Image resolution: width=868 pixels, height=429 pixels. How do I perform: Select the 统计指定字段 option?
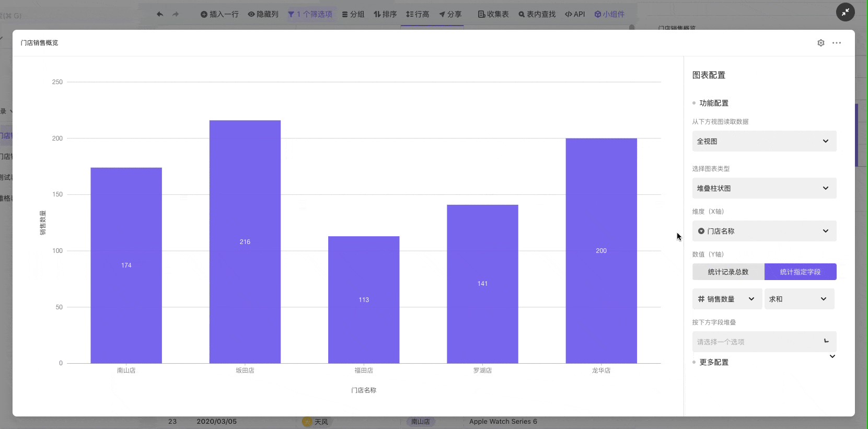point(800,272)
